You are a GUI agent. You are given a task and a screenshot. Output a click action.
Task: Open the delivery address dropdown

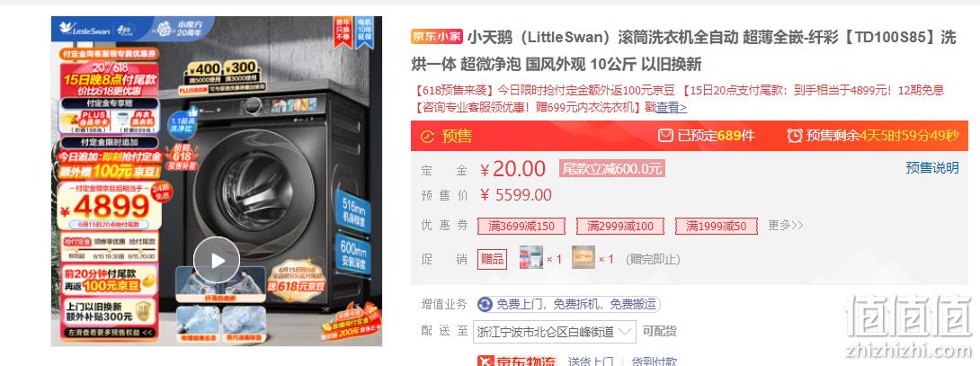[555, 332]
